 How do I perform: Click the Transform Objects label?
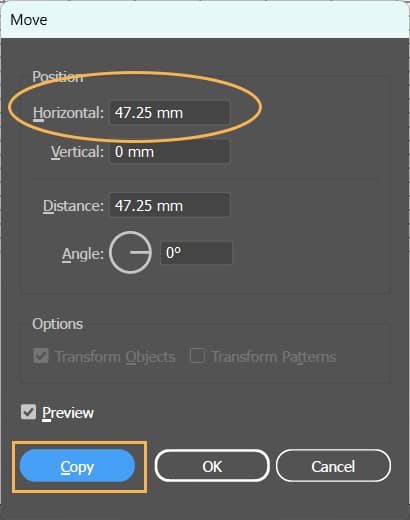click(115, 357)
